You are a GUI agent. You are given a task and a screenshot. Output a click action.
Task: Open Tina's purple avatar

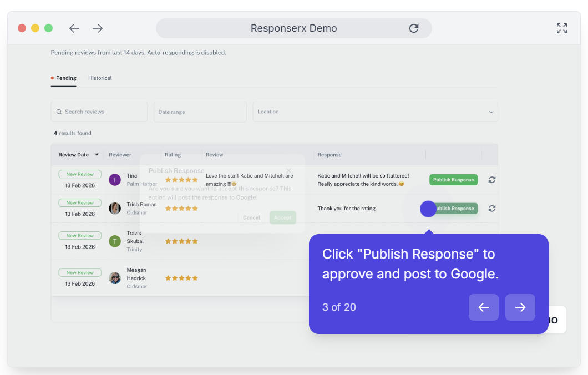click(x=115, y=180)
